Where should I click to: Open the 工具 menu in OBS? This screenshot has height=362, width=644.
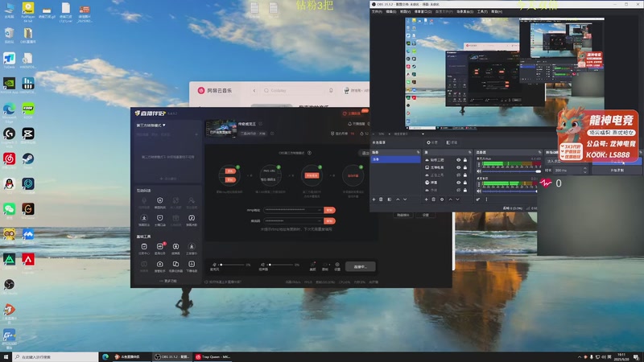pos(482,11)
